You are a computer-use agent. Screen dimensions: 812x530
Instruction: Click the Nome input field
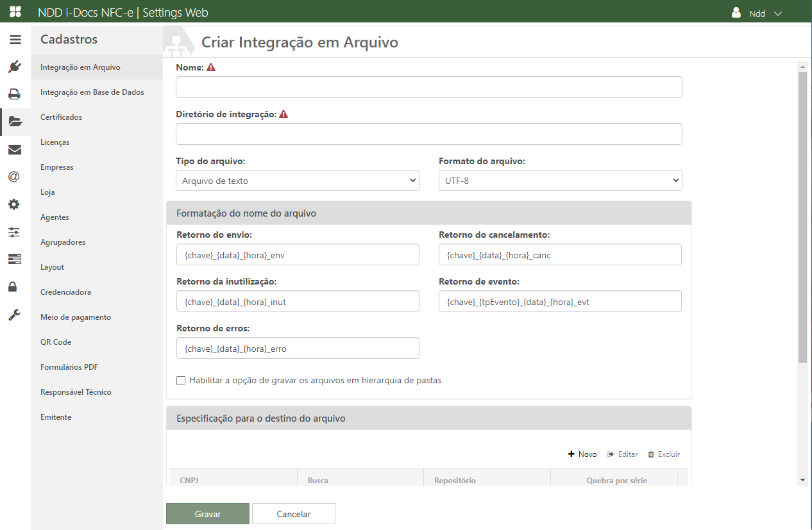point(428,88)
